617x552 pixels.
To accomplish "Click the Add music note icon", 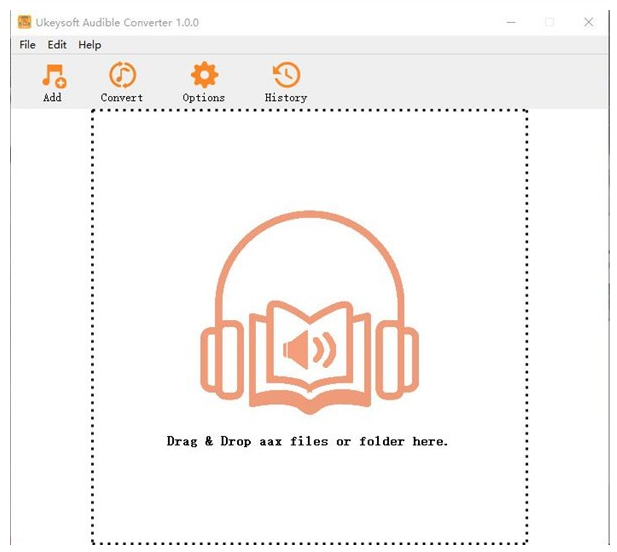I will pyautogui.click(x=53, y=75).
